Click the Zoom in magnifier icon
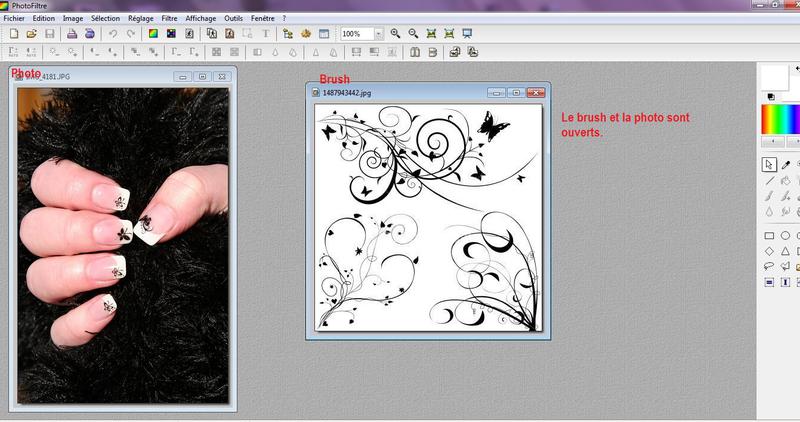Viewport: 800px width, 422px height. (x=396, y=33)
